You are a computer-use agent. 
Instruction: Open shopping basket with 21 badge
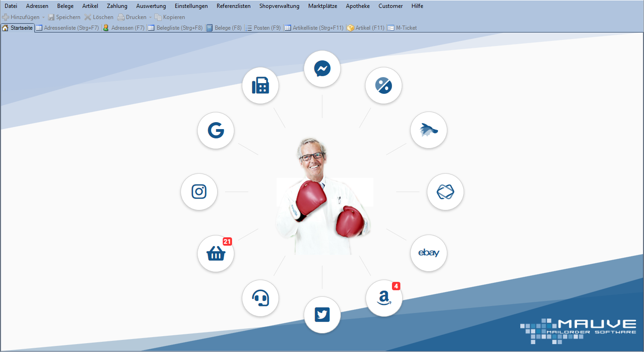[x=216, y=254]
